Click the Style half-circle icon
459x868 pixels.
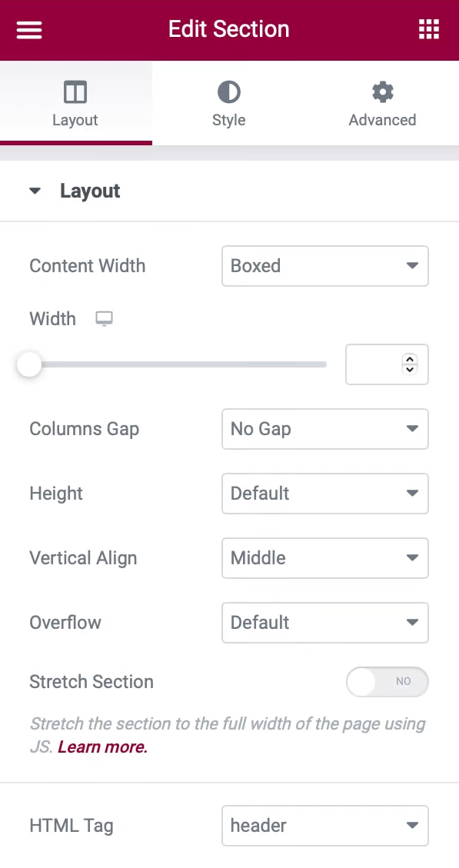click(228, 92)
